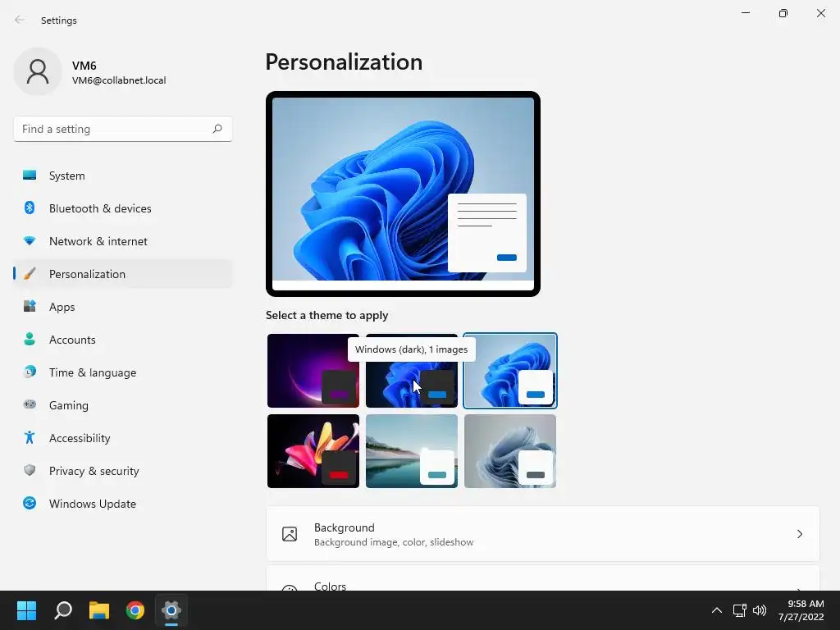Click the Time & language globe icon
The width and height of the screenshot is (840, 630).
30,372
